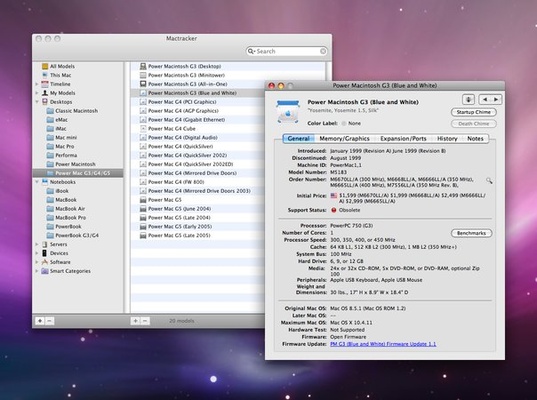Click the magnifier icon beside Order Number
This screenshot has width=537, height=400.
coord(489,180)
